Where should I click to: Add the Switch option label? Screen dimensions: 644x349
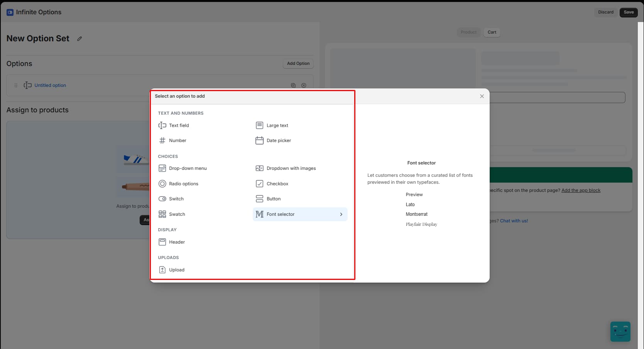pos(176,199)
